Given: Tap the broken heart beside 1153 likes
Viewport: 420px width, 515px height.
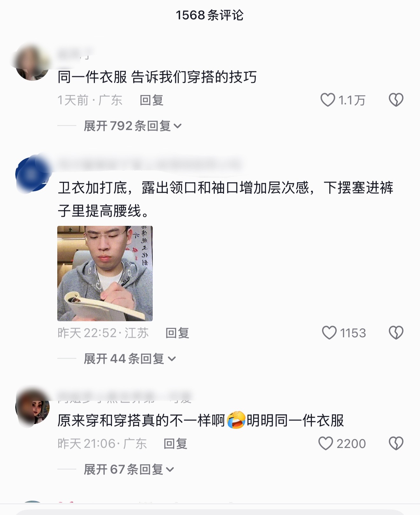Looking at the screenshot, I should pos(396,333).
